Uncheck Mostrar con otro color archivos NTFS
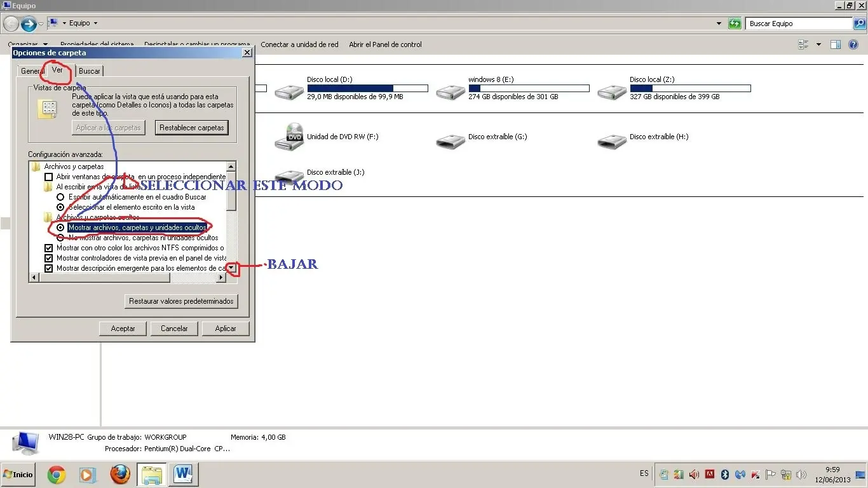868x488 pixels. (49, 248)
